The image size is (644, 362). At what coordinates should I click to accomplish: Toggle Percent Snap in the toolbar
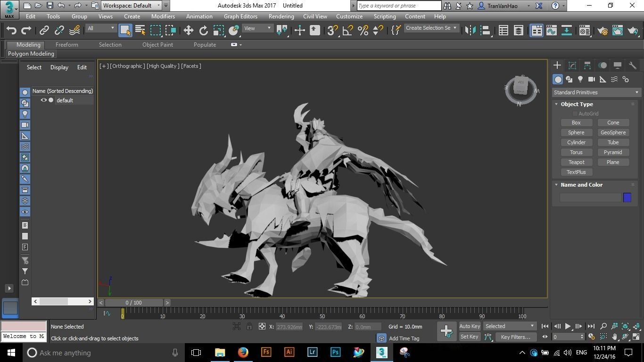(x=363, y=30)
